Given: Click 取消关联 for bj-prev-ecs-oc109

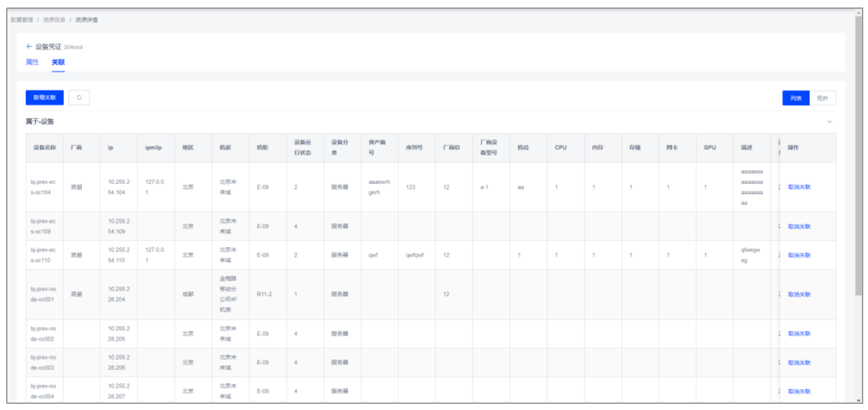Looking at the screenshot, I should pyautogui.click(x=799, y=226).
